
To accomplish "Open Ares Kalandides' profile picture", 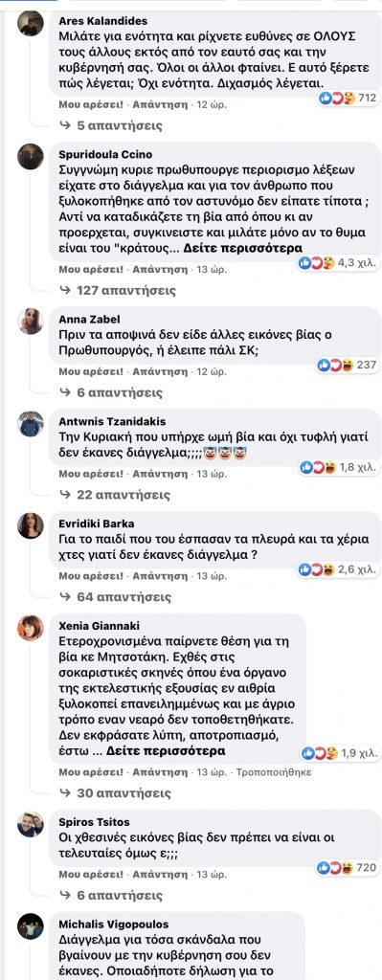I will click(30, 25).
